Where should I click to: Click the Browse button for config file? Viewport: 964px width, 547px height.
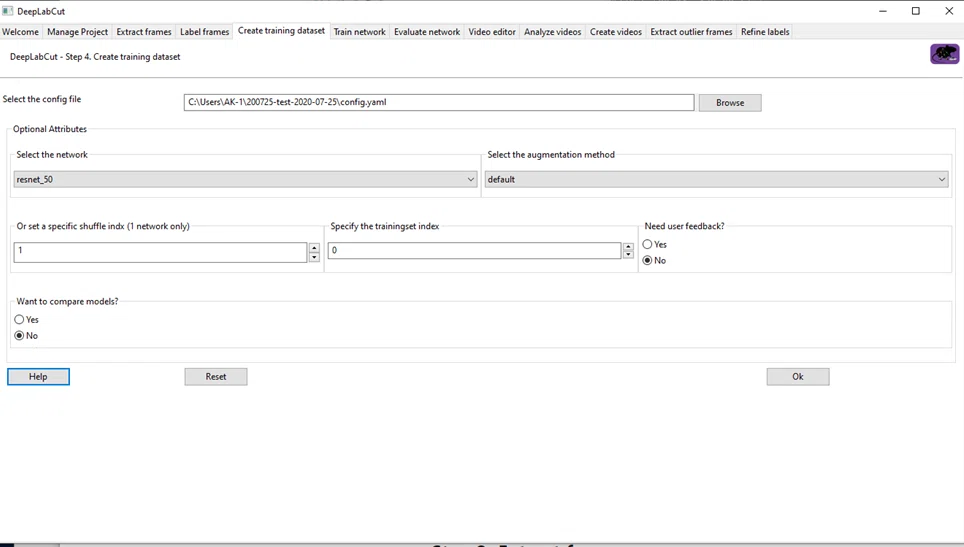click(730, 103)
